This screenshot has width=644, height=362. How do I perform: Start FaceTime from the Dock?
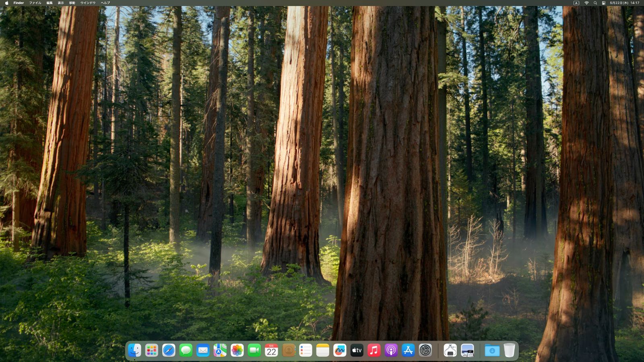click(254, 350)
